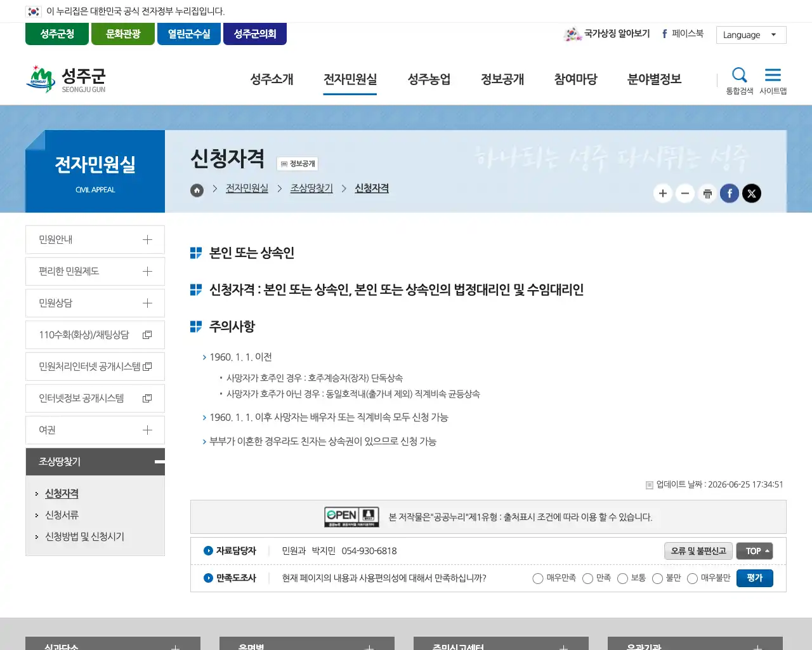The image size is (812, 650).
Task: Increase text size with plus icon
Action: click(x=663, y=194)
